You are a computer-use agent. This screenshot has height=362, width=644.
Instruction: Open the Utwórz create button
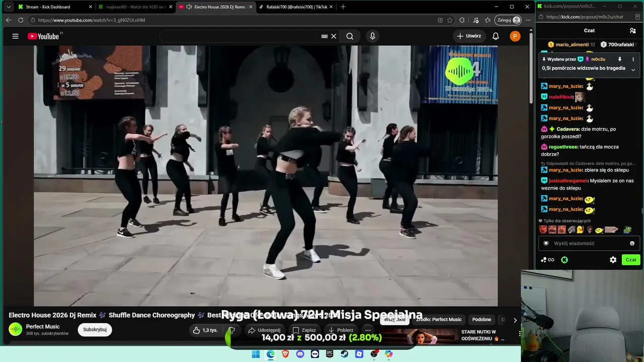tap(469, 36)
